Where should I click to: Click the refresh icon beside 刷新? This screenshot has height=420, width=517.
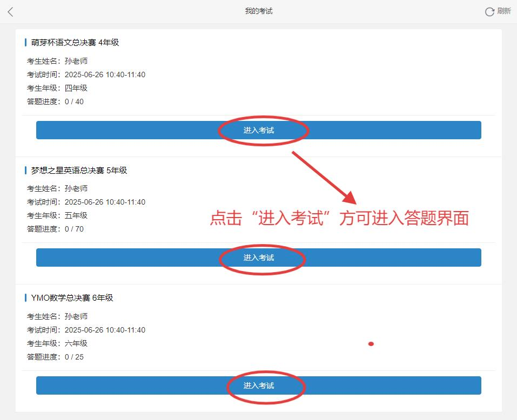coord(489,11)
